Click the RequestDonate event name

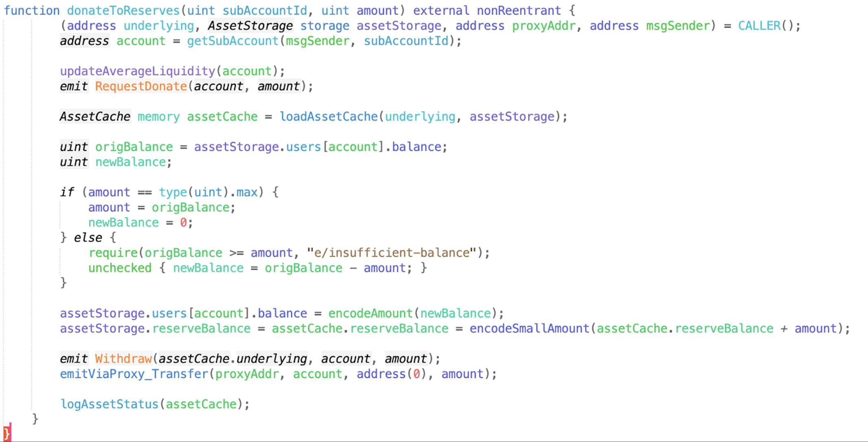[141, 86]
